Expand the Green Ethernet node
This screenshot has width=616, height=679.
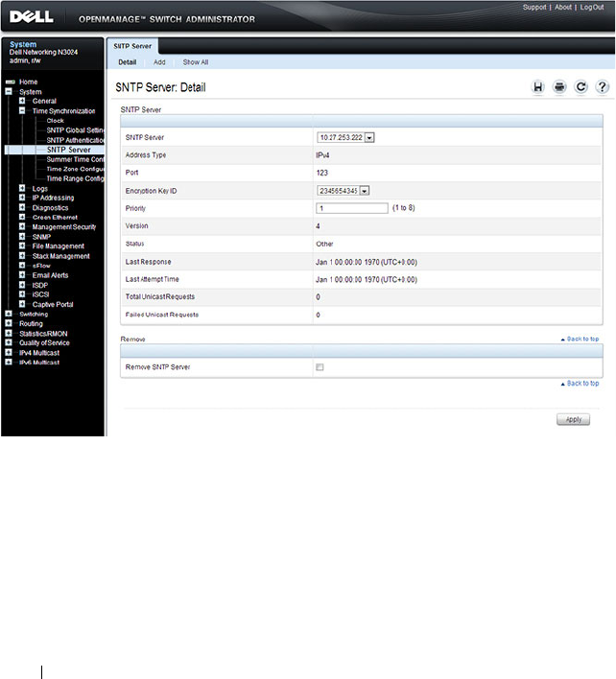tap(22, 217)
